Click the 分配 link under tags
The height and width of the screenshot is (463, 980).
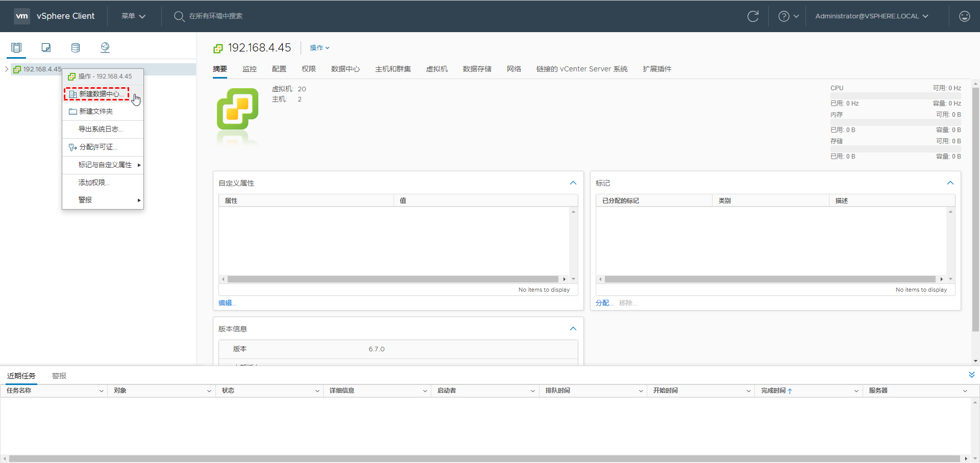tap(604, 303)
